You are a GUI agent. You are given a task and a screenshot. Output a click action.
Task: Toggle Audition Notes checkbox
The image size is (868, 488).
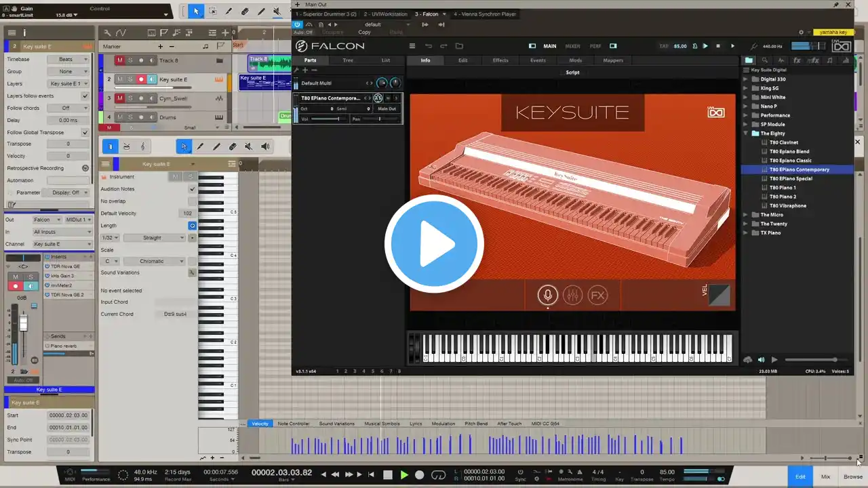coord(193,189)
